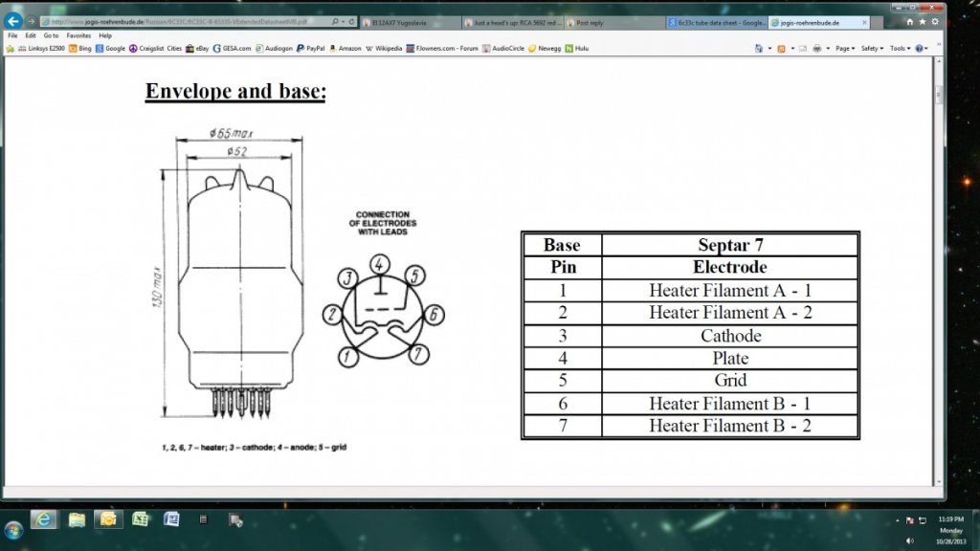
Task: Open Internet Explorer from the taskbar
Action: (x=43, y=519)
